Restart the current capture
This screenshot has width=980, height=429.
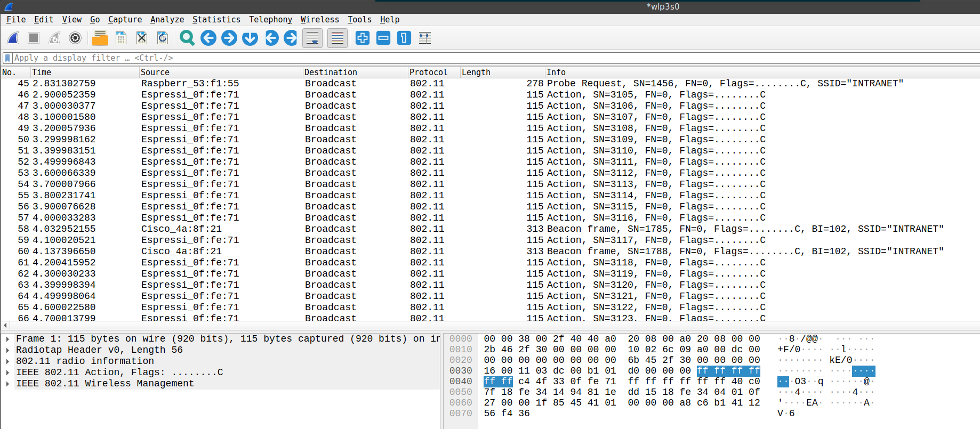coord(54,38)
